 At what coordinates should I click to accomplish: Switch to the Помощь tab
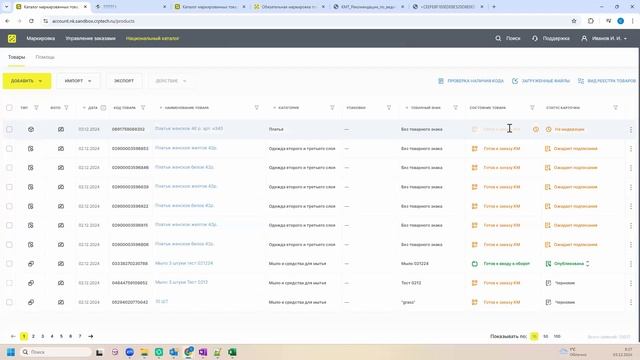45,57
